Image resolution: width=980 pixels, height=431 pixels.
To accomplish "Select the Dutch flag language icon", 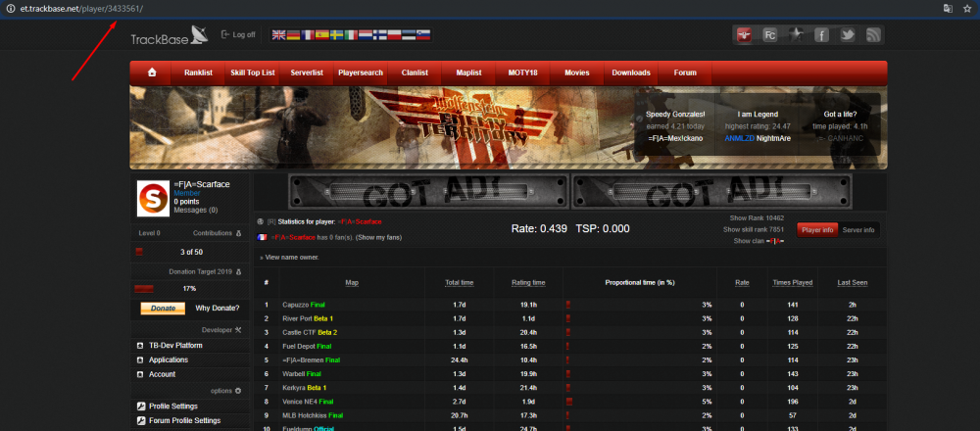I will tap(366, 35).
